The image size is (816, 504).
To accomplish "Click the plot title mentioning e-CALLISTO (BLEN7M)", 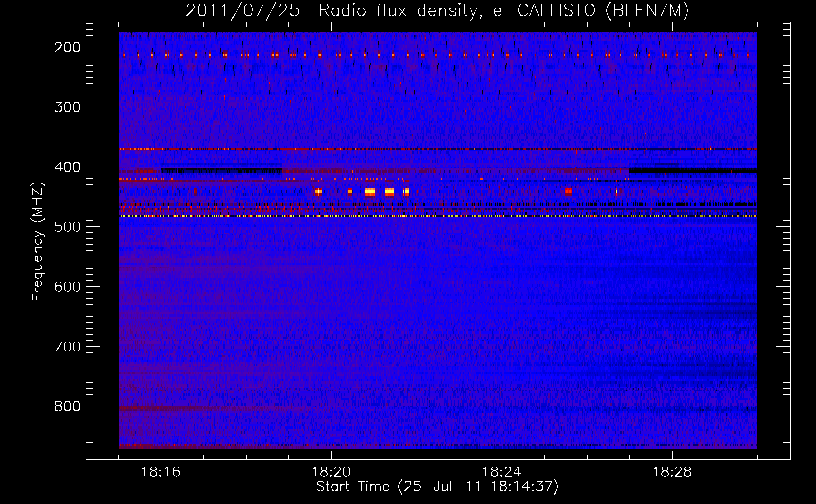I will pos(437,11).
